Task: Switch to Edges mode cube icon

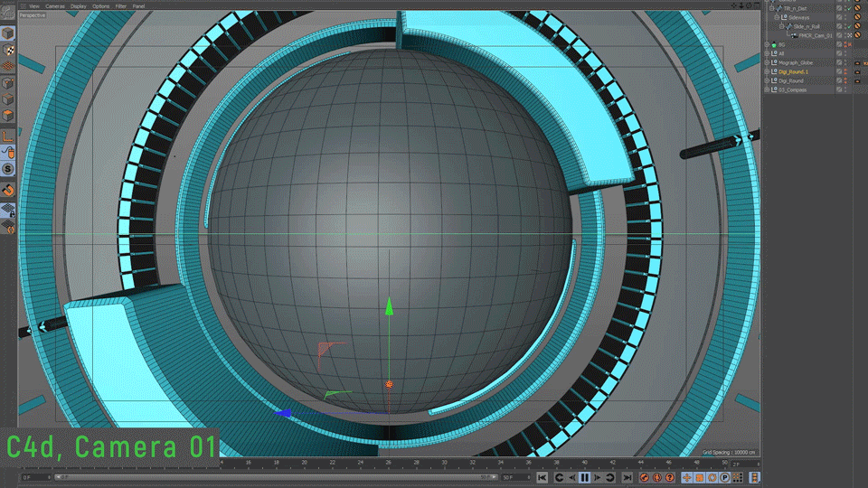Action: click(x=8, y=99)
